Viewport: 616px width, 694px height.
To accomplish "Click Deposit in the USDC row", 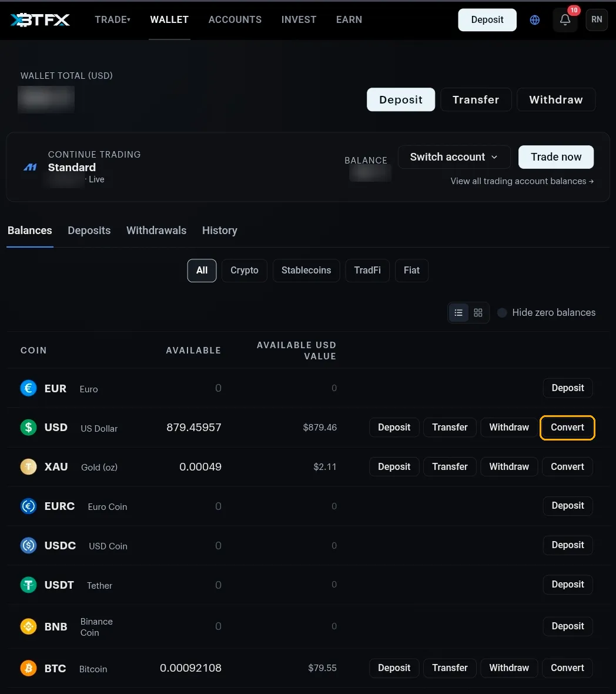I will 568,545.
